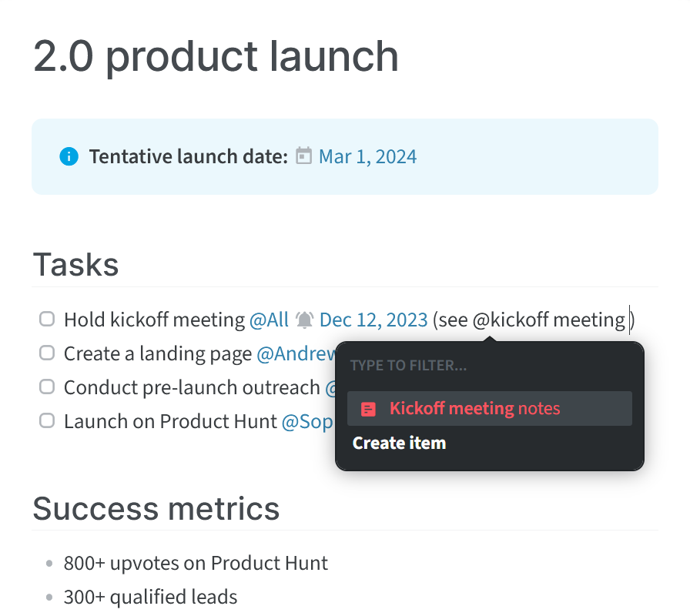Check the Hold kickoff meeting checkbox
This screenshot has width=690, height=616.
click(47, 319)
